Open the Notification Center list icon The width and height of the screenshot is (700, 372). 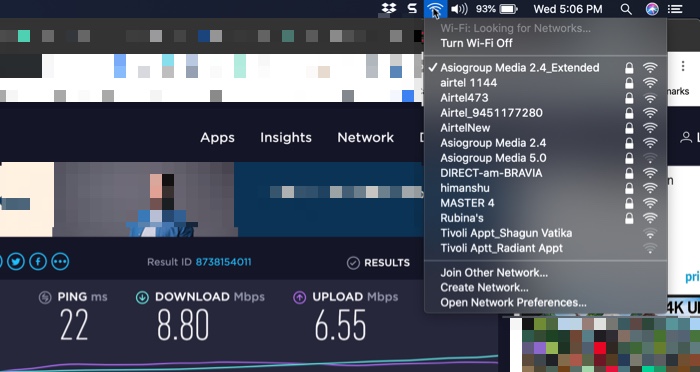[675, 9]
